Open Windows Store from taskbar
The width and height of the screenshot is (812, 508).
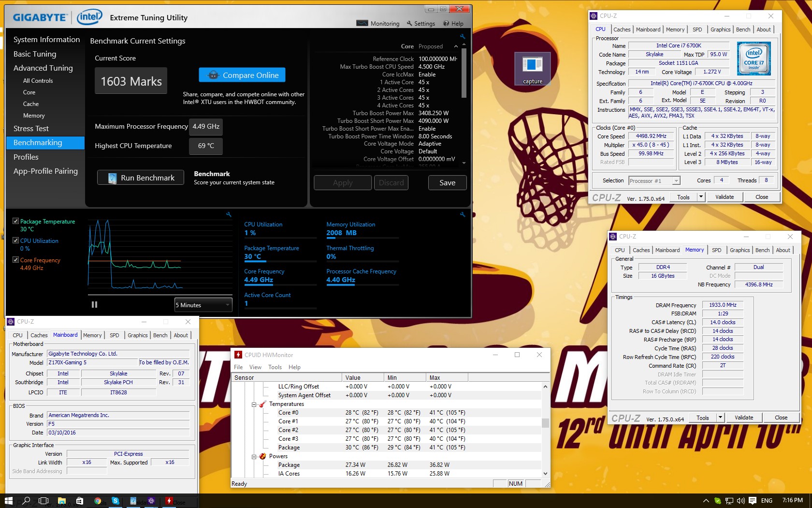tap(80, 501)
